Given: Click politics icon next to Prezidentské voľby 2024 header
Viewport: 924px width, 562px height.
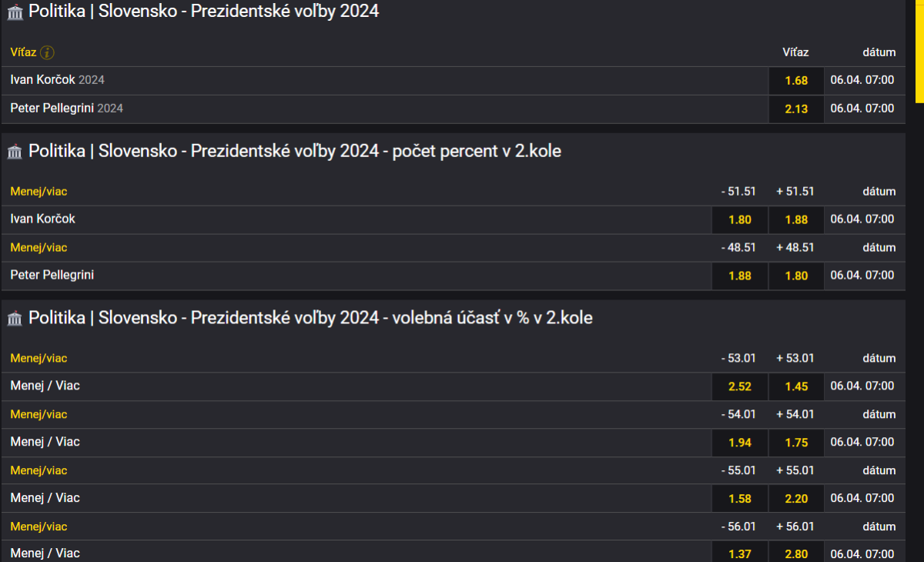Looking at the screenshot, I should 15,12.
